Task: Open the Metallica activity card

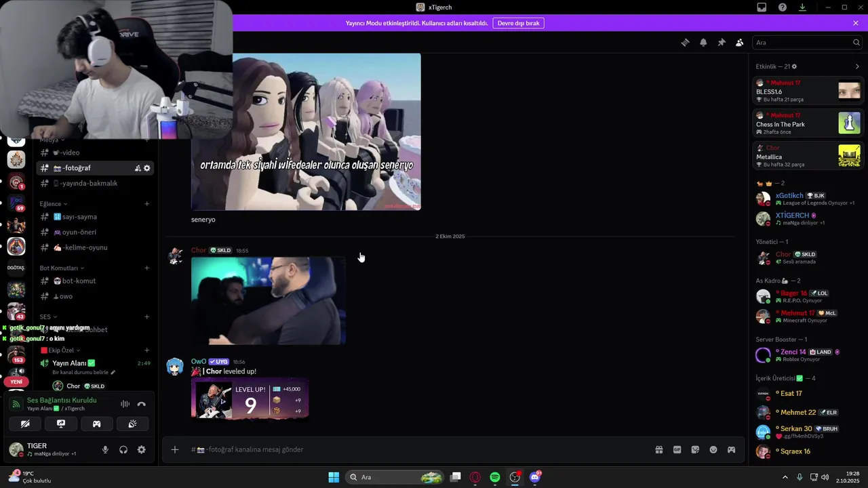Action: [808, 156]
